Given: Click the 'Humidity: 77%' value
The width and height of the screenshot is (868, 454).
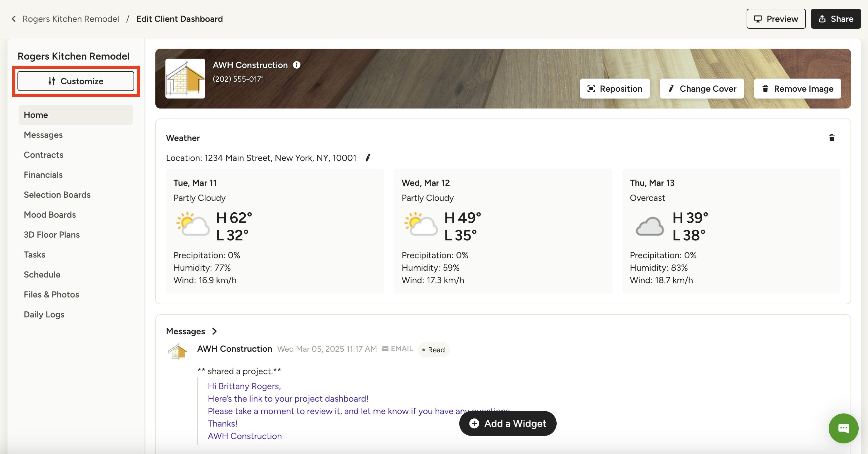Looking at the screenshot, I should tap(202, 268).
